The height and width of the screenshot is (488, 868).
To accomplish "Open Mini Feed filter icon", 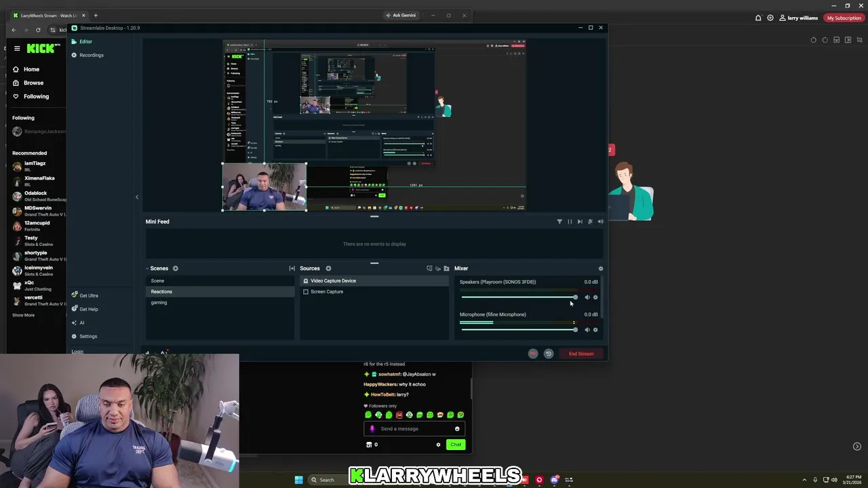I will 559,222.
